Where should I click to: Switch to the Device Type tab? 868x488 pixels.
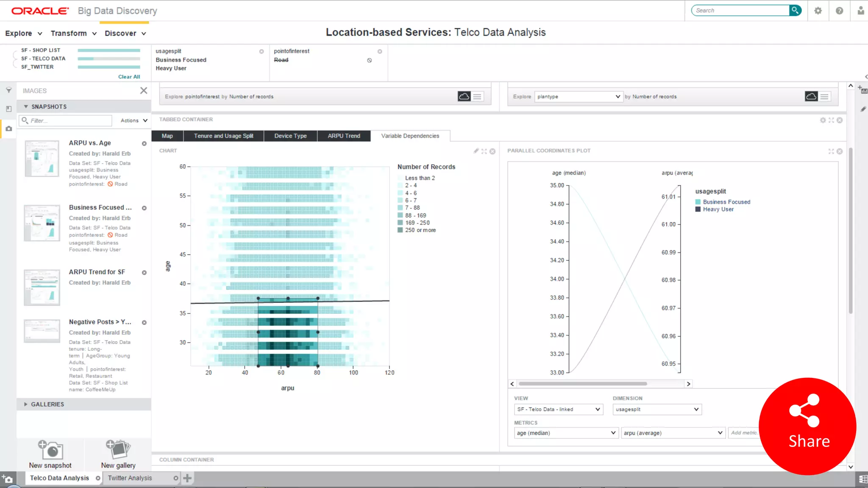(x=290, y=136)
